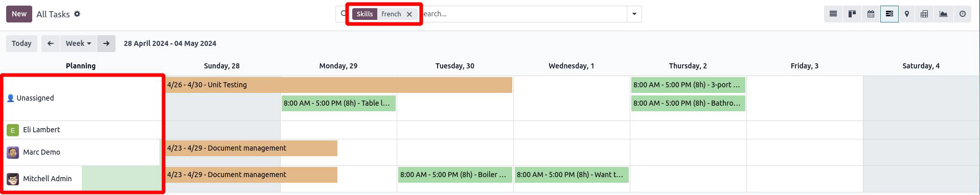The height and width of the screenshot is (195, 980).
Task: Switch to the list view
Action: (833, 14)
